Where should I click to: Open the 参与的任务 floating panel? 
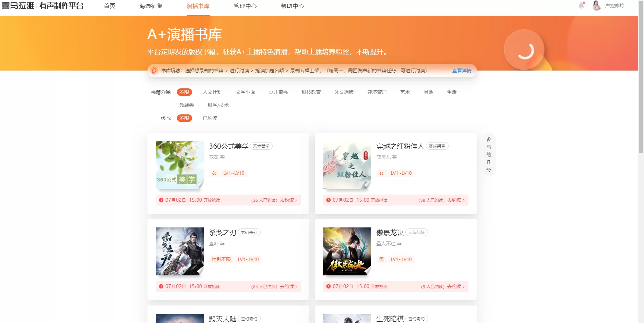click(489, 154)
